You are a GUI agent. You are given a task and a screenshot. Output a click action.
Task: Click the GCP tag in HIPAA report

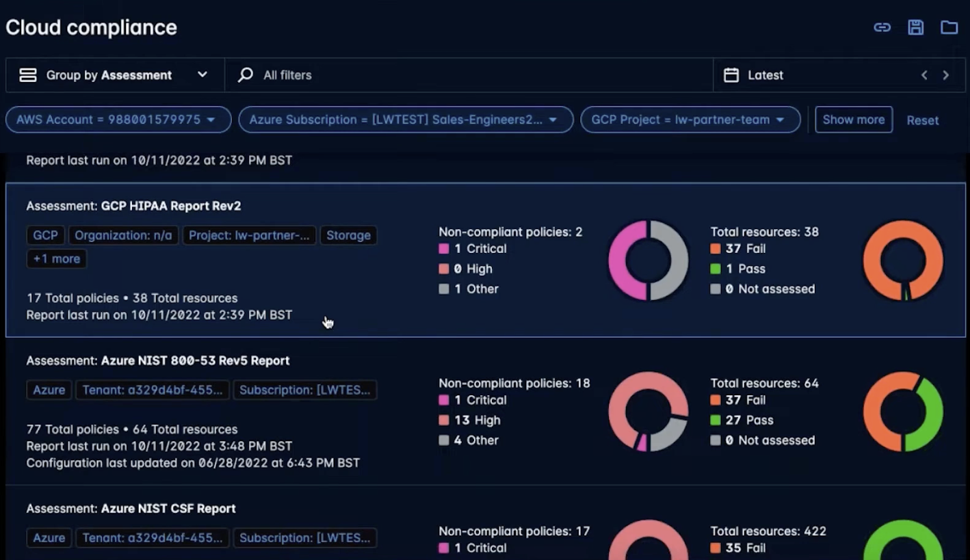[46, 235]
